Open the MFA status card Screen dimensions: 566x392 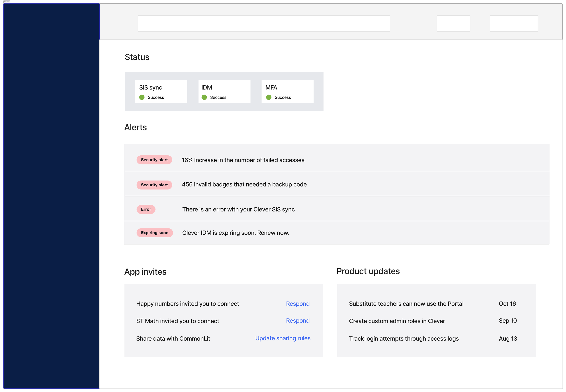(x=287, y=91)
